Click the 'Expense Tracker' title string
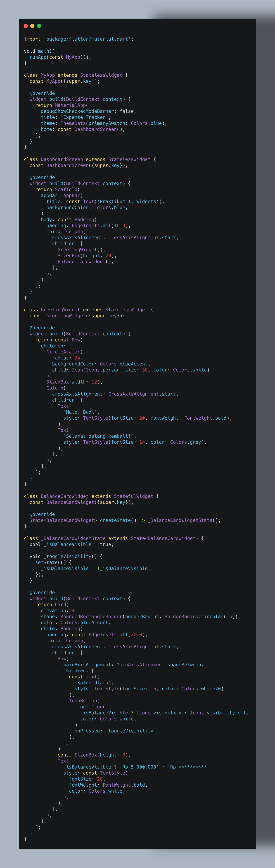This screenshot has width=275, height=868. (x=85, y=117)
